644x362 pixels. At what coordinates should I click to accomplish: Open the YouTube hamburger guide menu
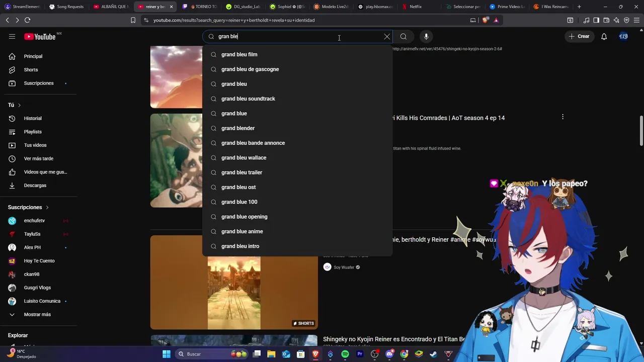pyautogui.click(x=12, y=36)
